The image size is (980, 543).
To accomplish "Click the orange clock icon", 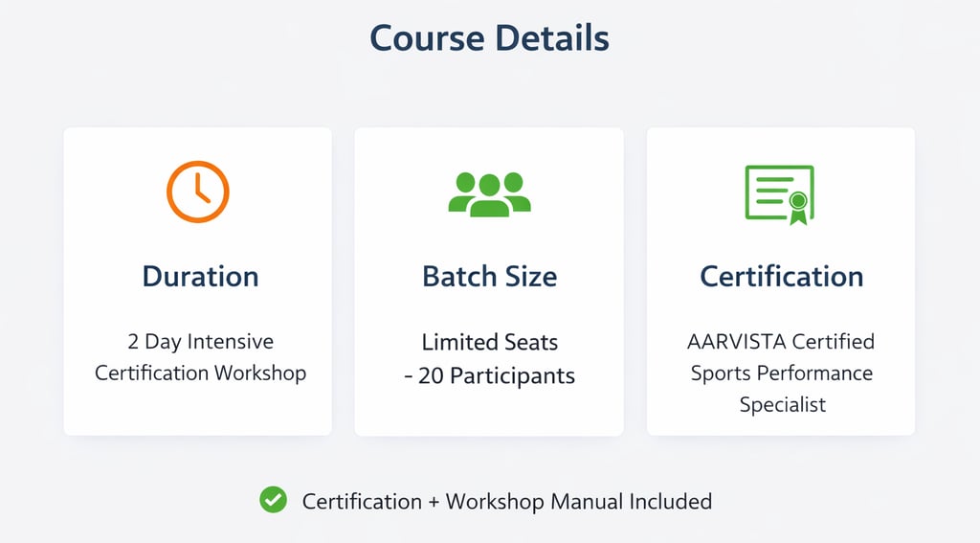I will (x=198, y=192).
